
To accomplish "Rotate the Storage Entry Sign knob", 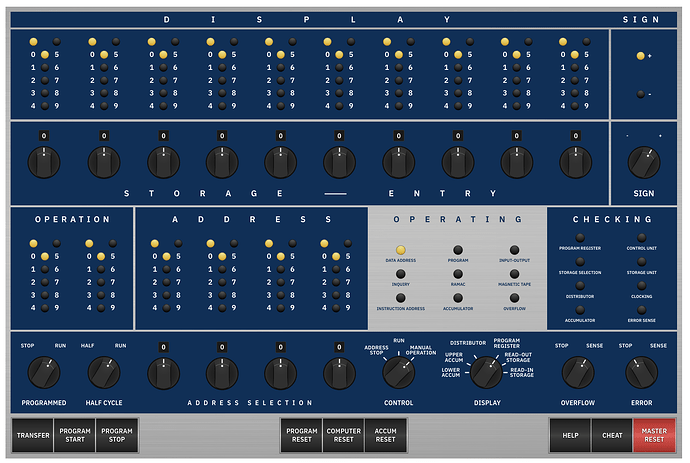I will [643, 162].
